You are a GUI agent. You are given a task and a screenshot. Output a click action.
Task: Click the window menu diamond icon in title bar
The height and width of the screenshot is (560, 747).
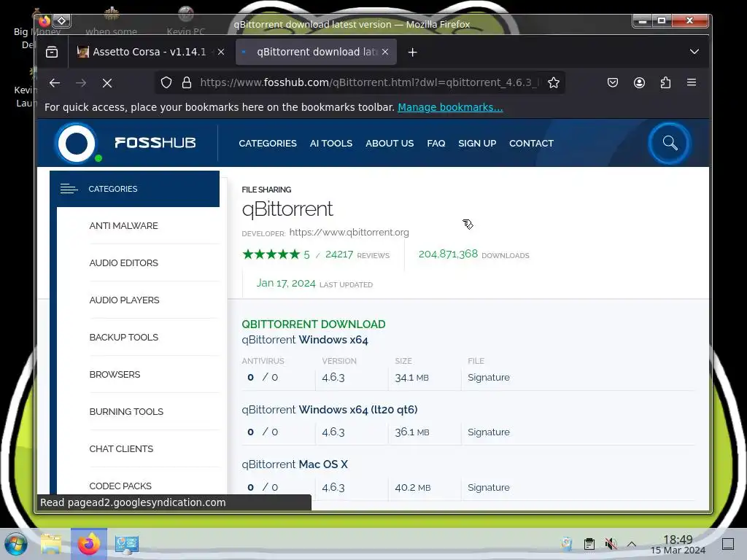pos(62,20)
